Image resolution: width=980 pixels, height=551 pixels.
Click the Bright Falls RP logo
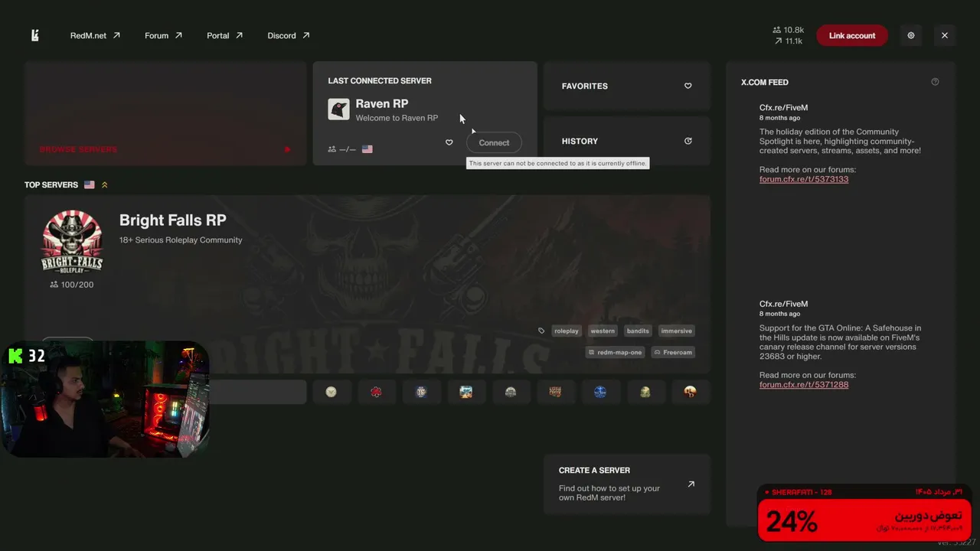pos(72,241)
